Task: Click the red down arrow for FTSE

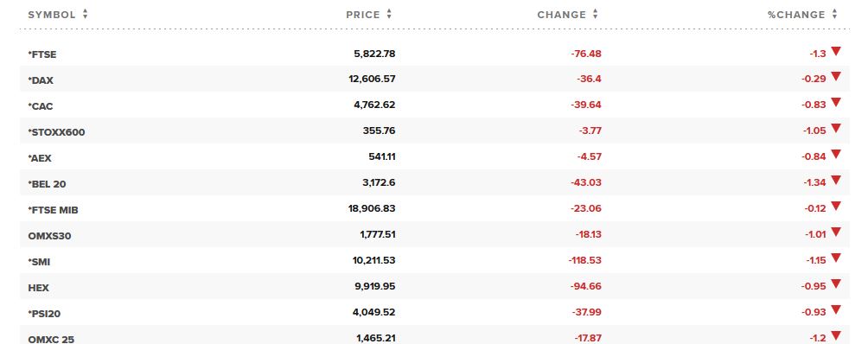Action: click(836, 51)
